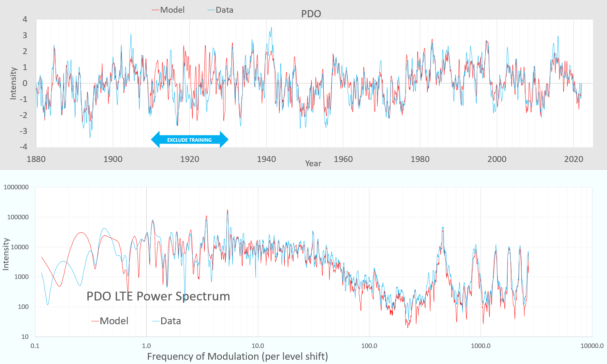Click the 1980 year tick label

pos(420,159)
